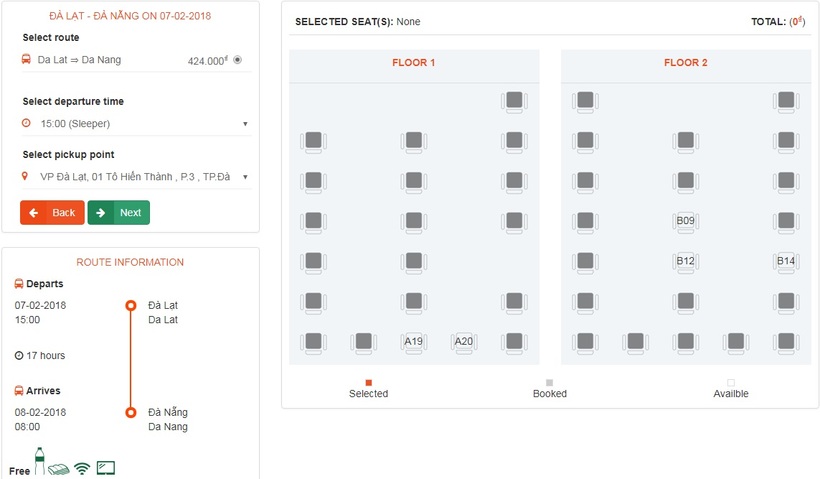Click the Free amenities label
This screenshot has width=820, height=479.
point(19,471)
